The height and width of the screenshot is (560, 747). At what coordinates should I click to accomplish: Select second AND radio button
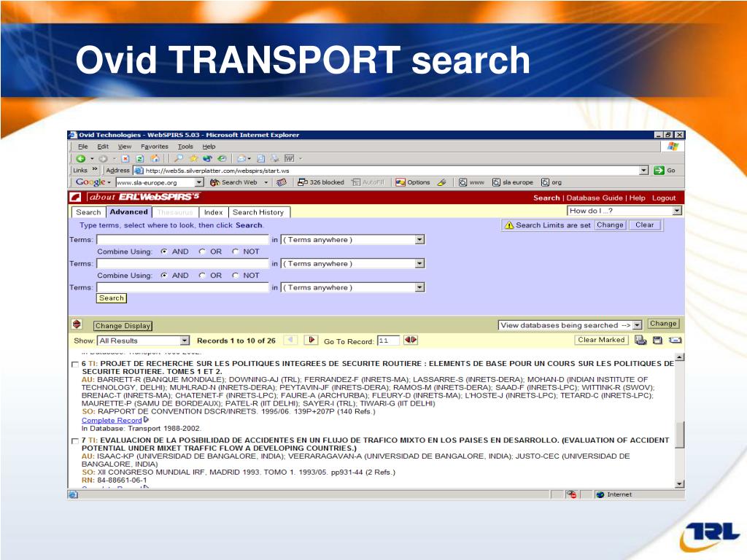[164, 275]
